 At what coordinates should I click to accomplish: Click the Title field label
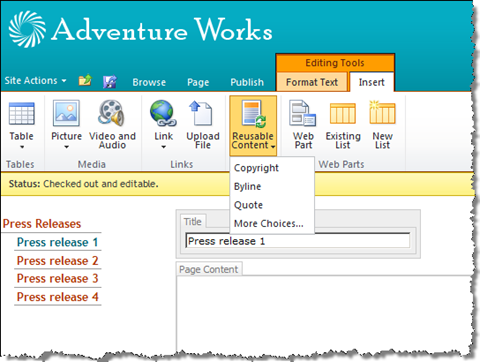193,222
